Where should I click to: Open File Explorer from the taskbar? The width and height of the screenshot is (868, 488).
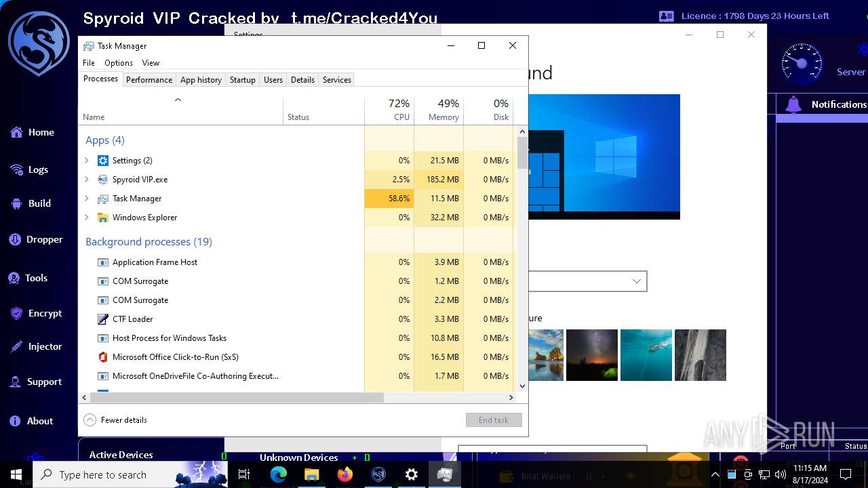coord(311,474)
